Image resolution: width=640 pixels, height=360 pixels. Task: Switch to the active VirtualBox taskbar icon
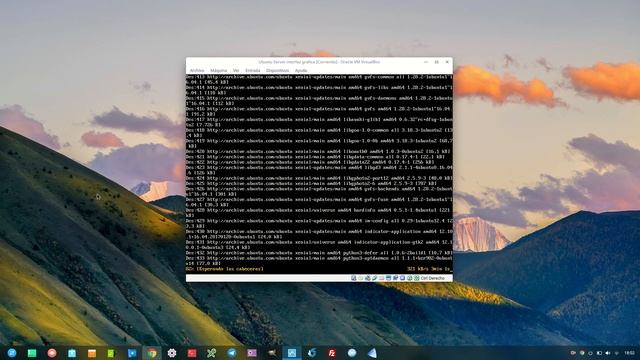click(292, 353)
